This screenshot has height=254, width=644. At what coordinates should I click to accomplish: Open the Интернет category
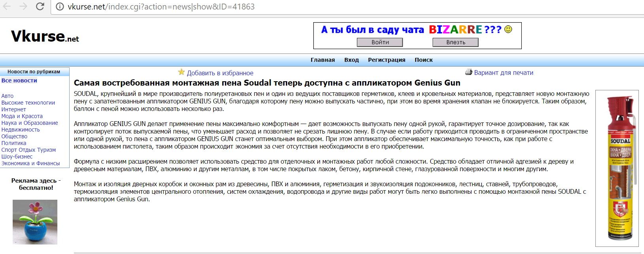click(x=14, y=109)
